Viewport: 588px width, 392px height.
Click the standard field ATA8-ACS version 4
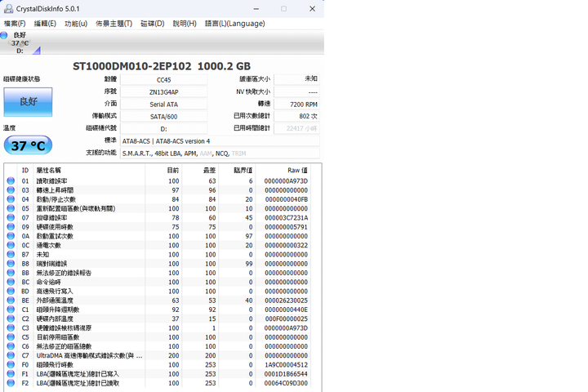220,141
